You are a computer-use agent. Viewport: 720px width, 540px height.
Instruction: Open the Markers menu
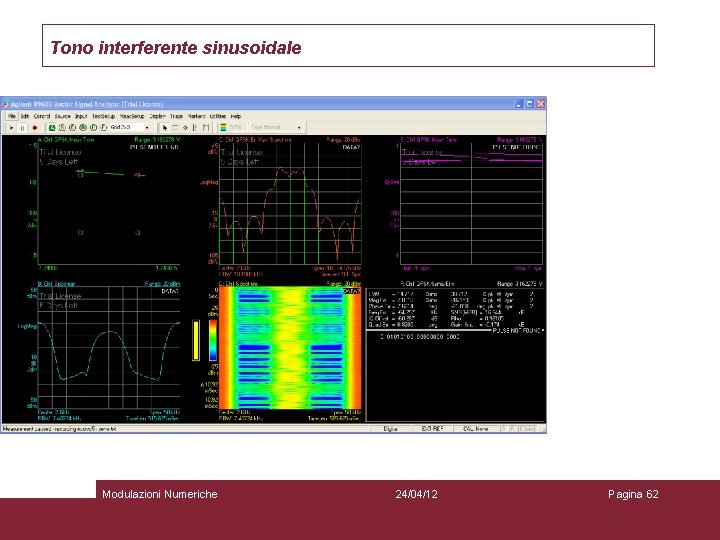pyautogui.click(x=197, y=116)
